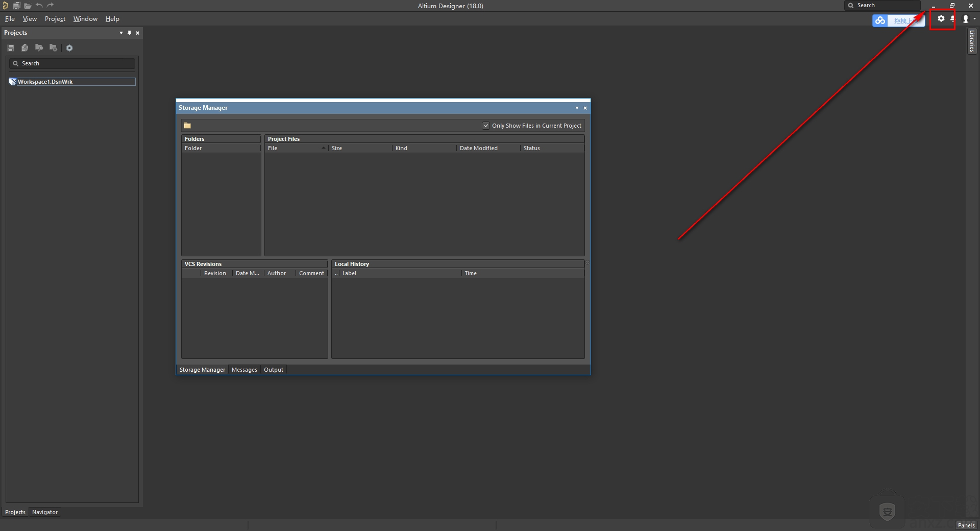Click the Time column header

pyautogui.click(x=523, y=273)
